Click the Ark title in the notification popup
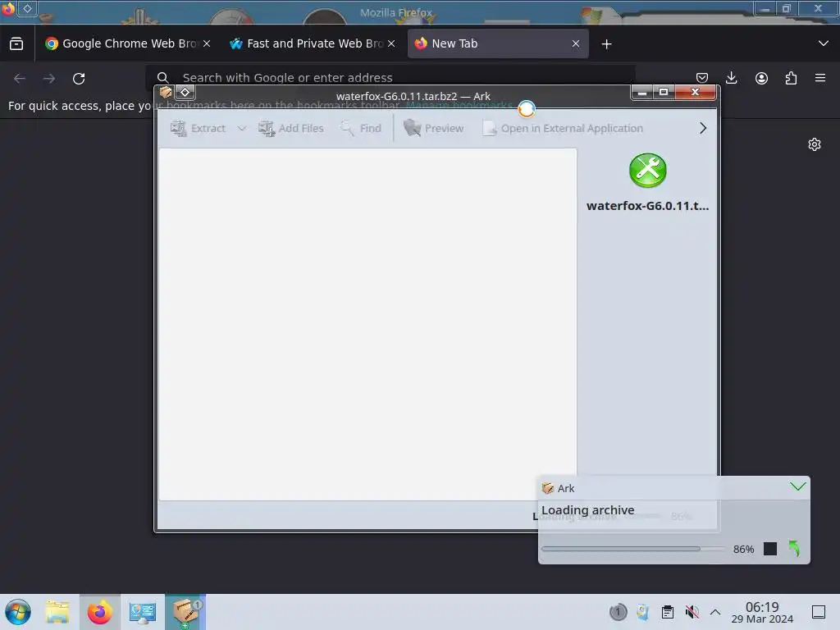 566,488
